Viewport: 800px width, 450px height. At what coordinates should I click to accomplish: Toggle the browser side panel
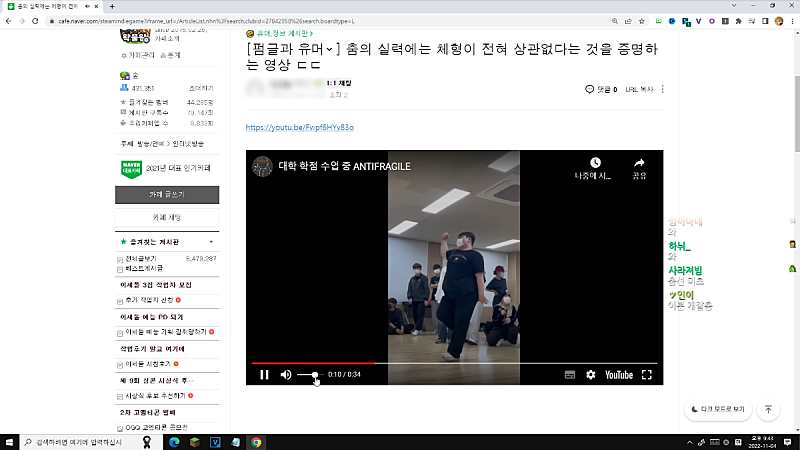765,21
